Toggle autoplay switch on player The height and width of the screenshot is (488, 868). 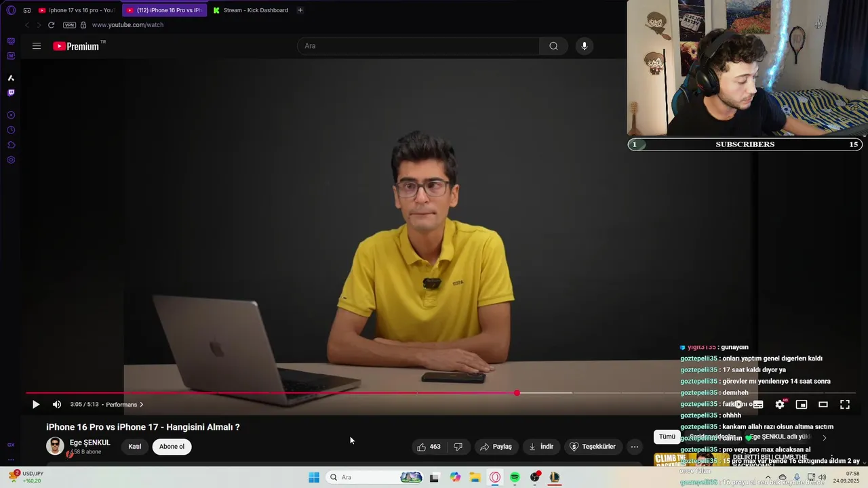point(738,405)
